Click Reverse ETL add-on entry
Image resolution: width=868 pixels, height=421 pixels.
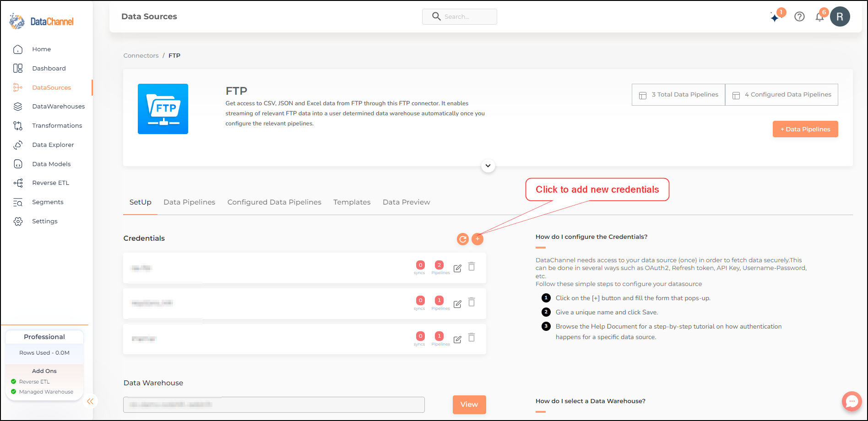pyautogui.click(x=34, y=382)
